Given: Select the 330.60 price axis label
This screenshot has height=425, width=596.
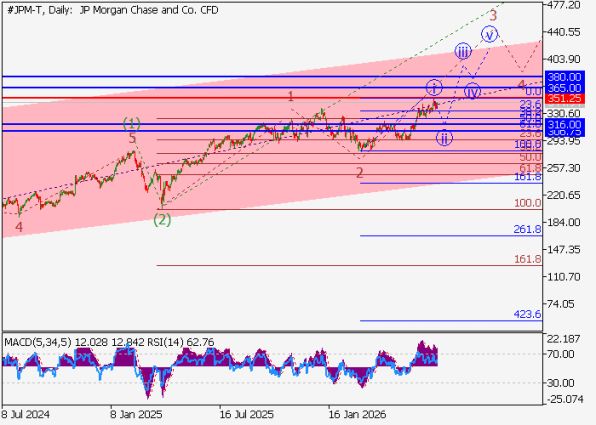Looking at the screenshot, I should pyautogui.click(x=563, y=113).
